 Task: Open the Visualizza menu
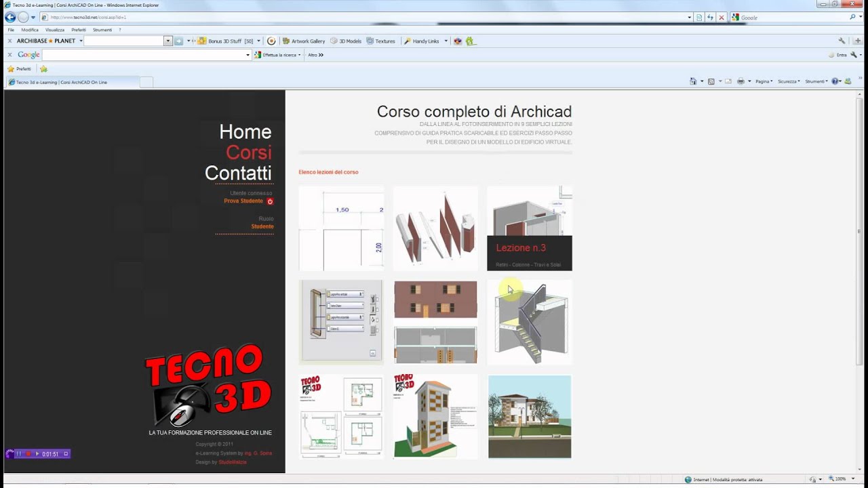[x=55, y=30]
